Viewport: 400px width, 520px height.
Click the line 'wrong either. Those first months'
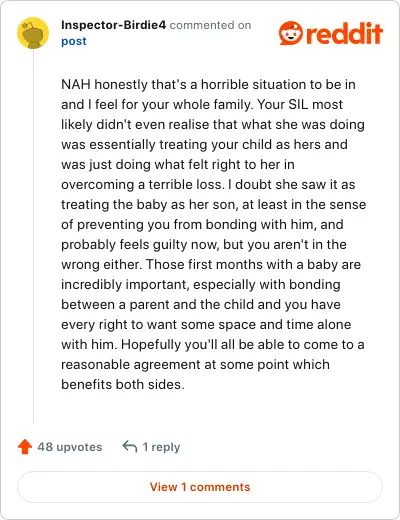pos(211,264)
